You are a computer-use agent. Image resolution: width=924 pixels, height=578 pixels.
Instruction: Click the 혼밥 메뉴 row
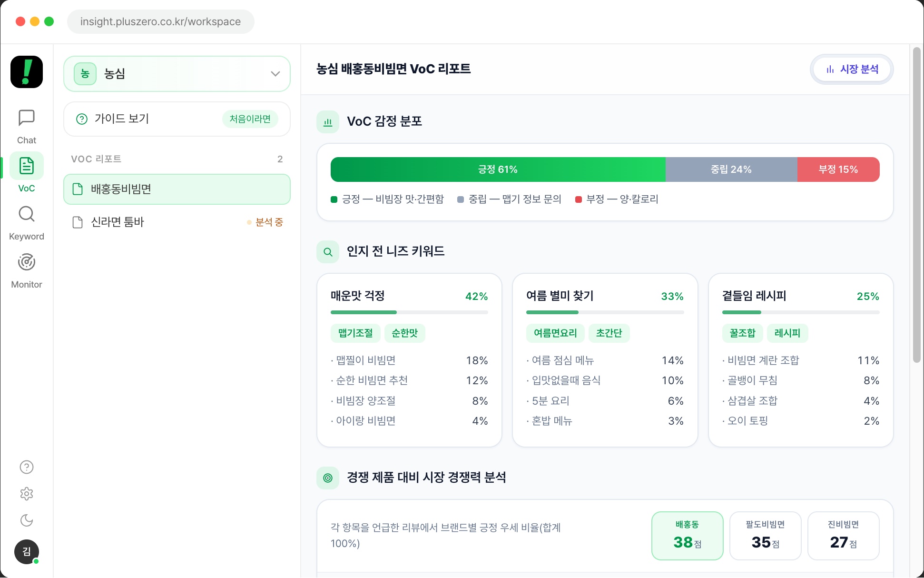(x=605, y=421)
